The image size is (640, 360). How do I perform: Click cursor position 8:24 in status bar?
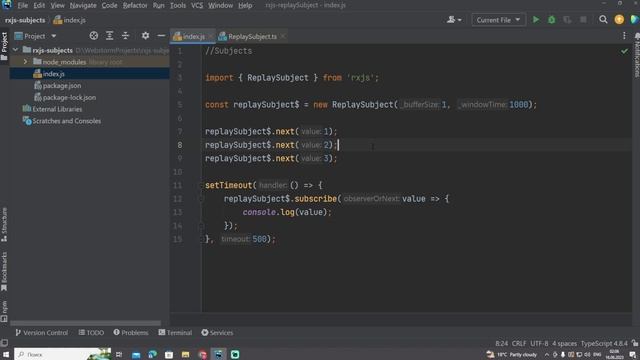pyautogui.click(x=501, y=343)
